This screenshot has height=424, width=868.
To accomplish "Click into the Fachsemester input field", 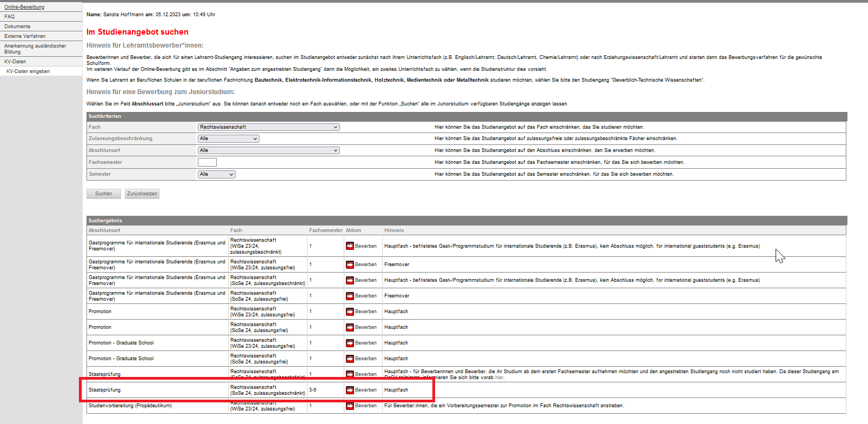I will click(x=207, y=162).
